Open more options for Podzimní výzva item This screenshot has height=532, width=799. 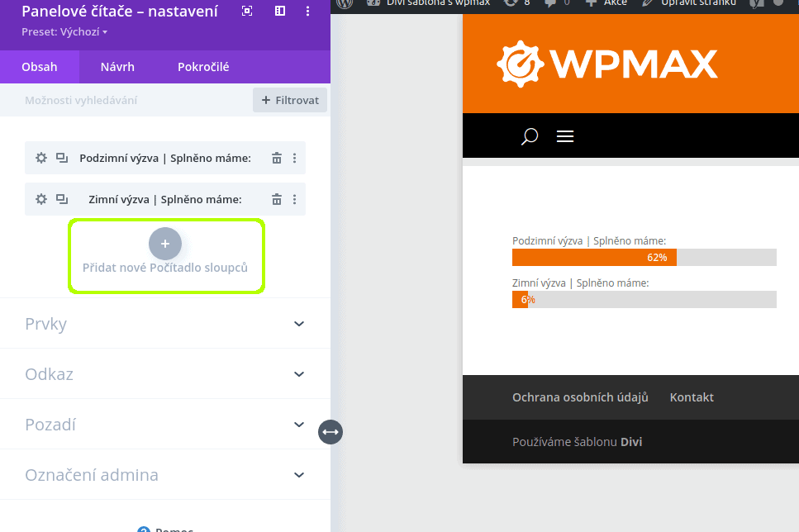[294, 158]
